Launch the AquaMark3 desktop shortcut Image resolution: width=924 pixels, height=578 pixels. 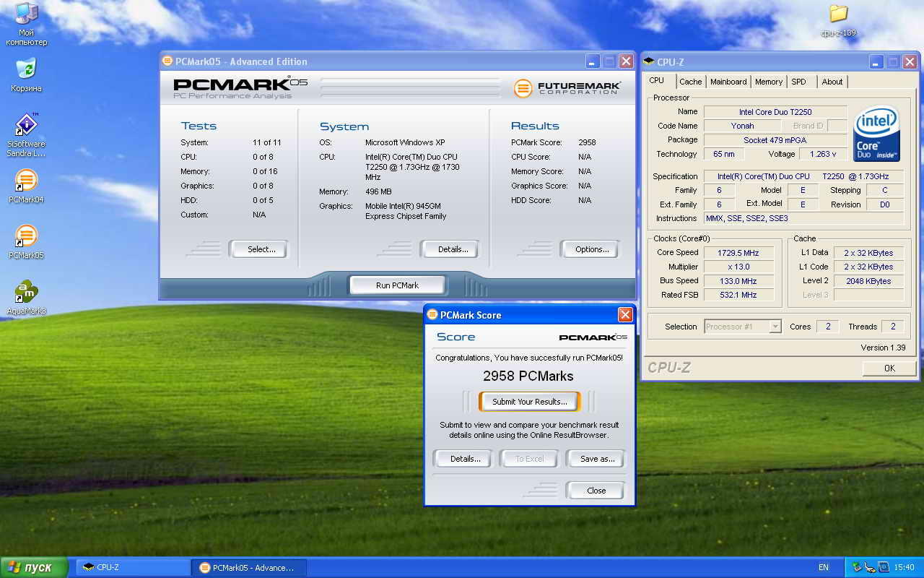tap(27, 298)
